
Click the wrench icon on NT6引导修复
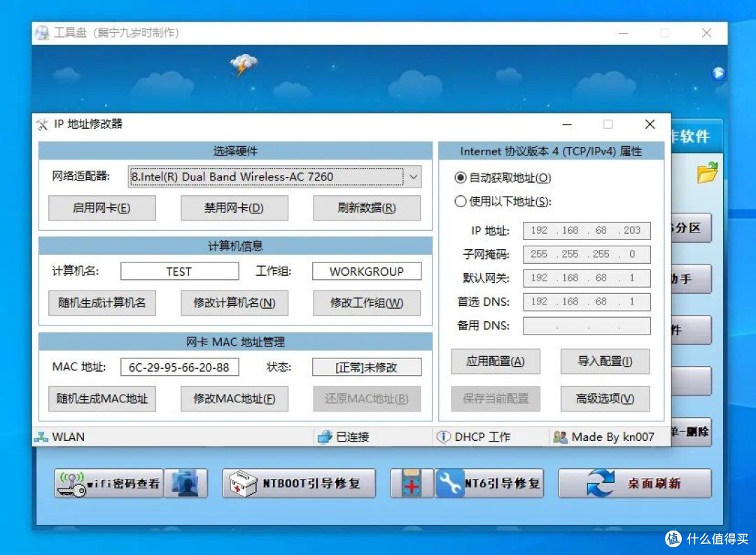pyautogui.click(x=449, y=484)
